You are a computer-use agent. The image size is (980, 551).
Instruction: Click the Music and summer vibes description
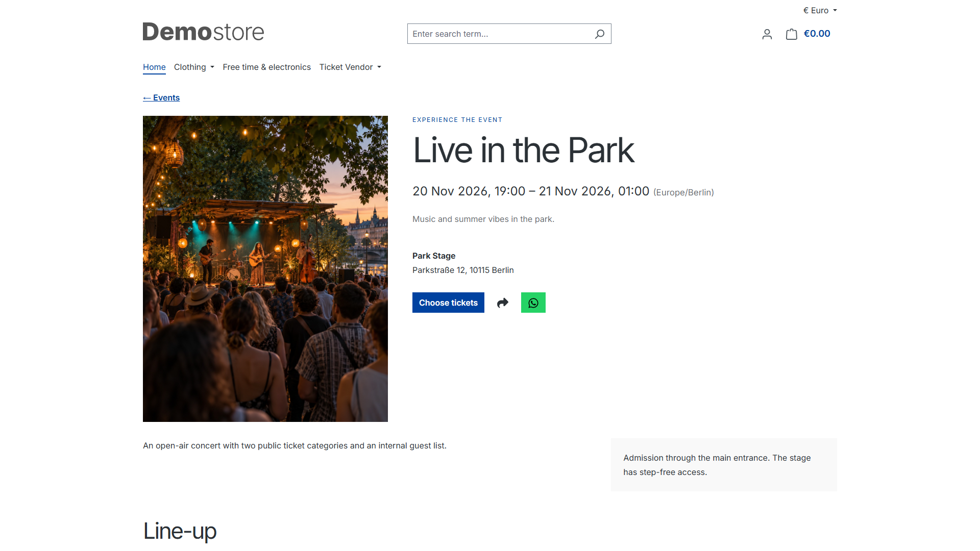point(483,219)
